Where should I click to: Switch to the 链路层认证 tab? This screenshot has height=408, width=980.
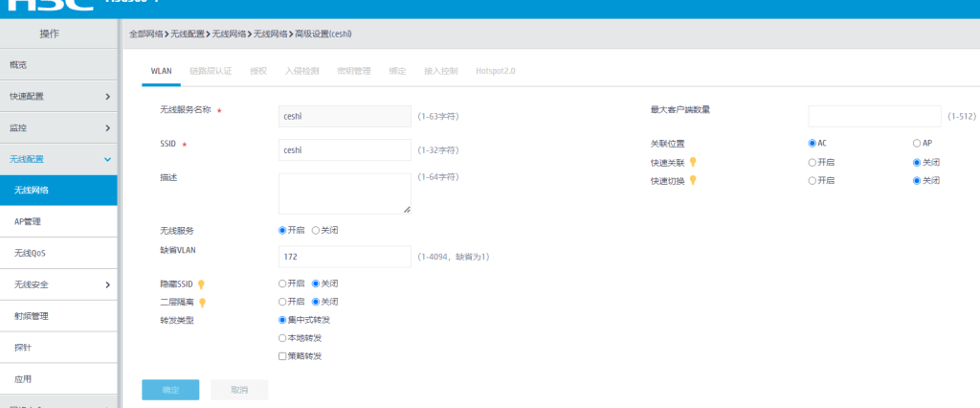pyautogui.click(x=211, y=71)
